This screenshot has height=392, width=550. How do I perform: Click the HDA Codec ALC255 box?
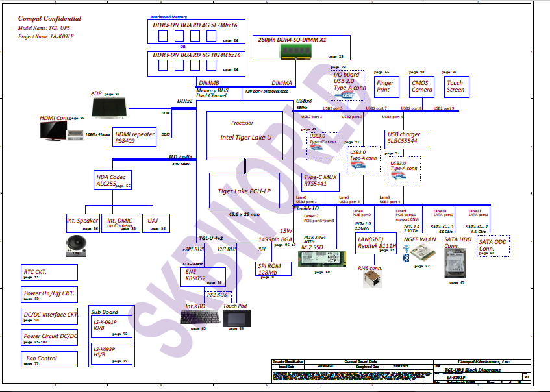tap(112, 180)
